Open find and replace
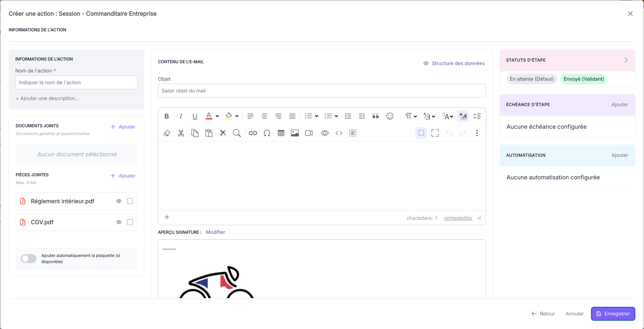Screen dimensions: 644x329 (x=237, y=133)
